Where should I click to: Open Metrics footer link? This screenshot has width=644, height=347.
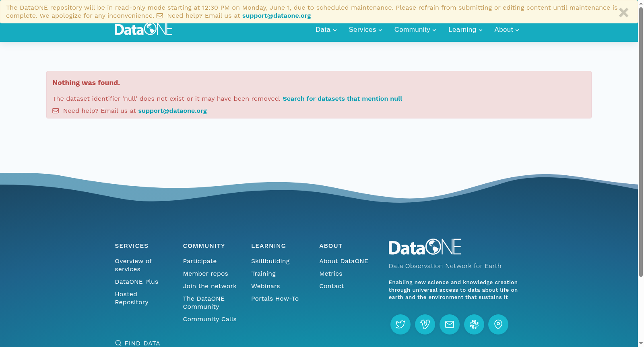click(331, 274)
